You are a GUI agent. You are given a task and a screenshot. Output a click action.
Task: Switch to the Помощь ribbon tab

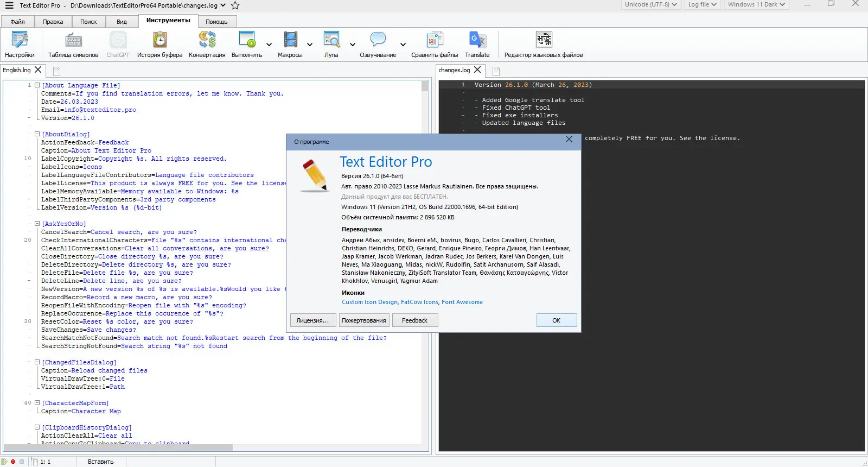pos(216,22)
